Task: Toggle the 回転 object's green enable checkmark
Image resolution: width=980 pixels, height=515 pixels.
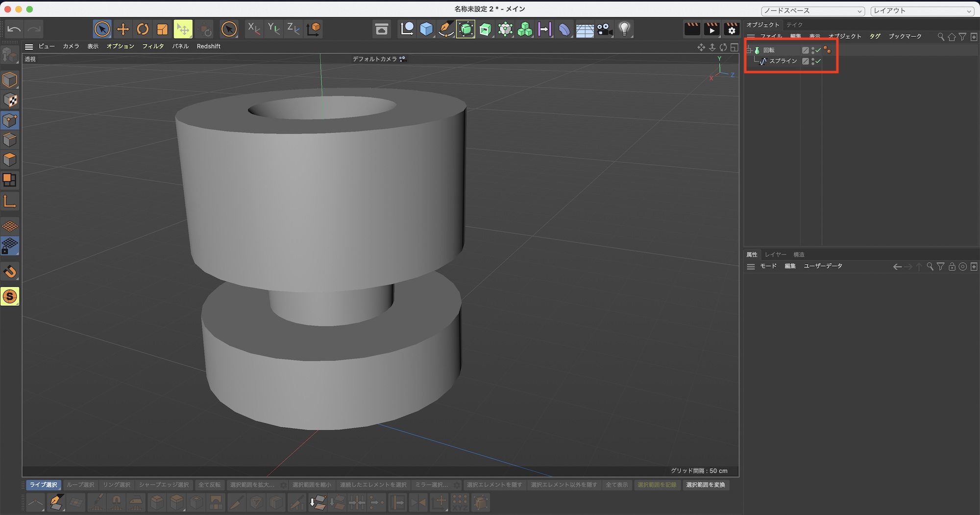Action: (818, 50)
